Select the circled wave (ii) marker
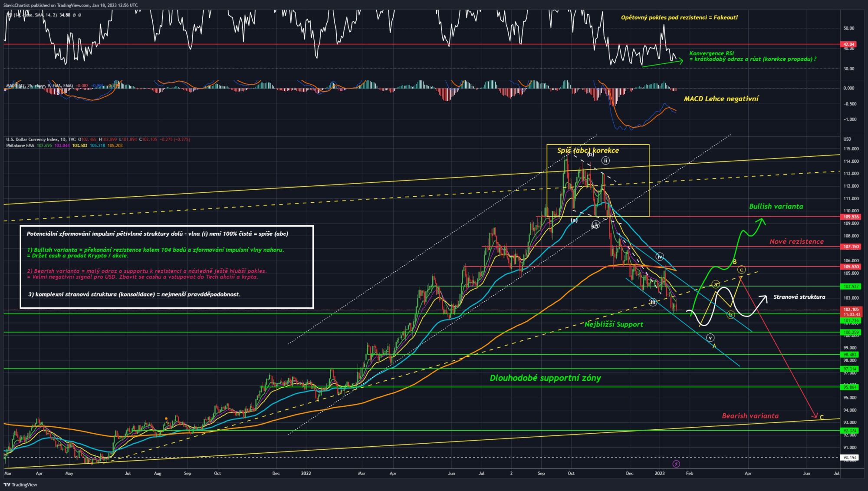868x491 pixels. (605, 161)
